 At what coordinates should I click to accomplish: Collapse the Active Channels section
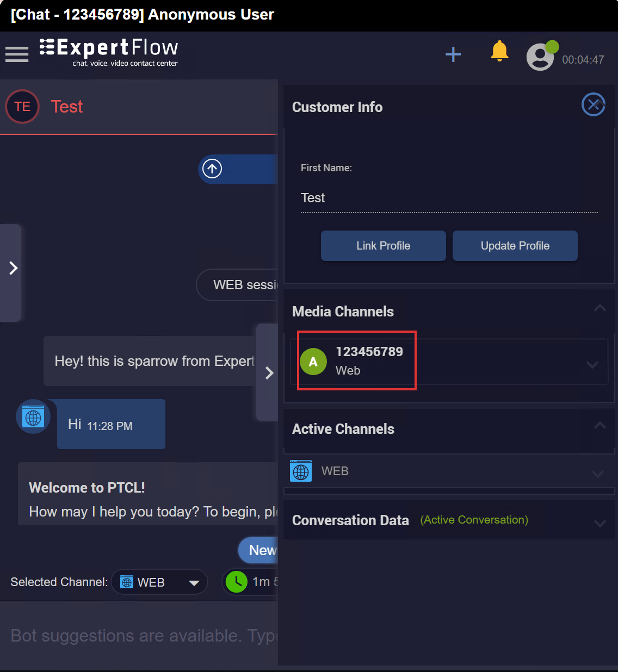click(600, 426)
